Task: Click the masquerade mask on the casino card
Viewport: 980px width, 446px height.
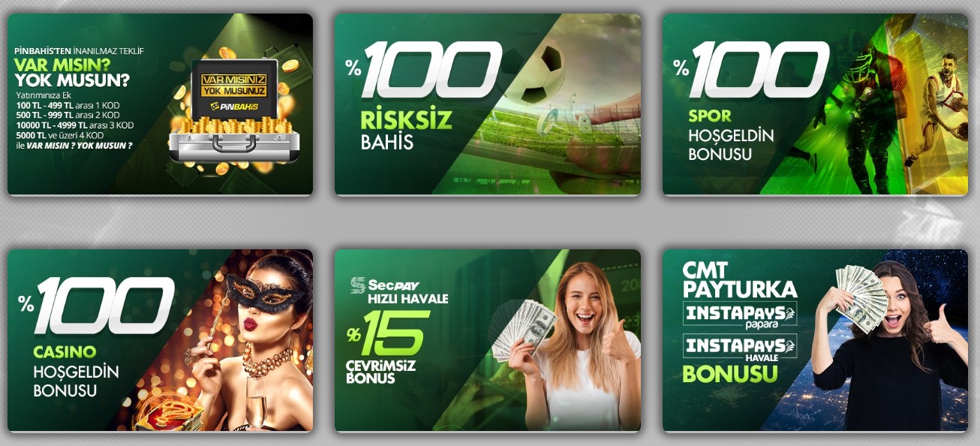Action: 264,294
